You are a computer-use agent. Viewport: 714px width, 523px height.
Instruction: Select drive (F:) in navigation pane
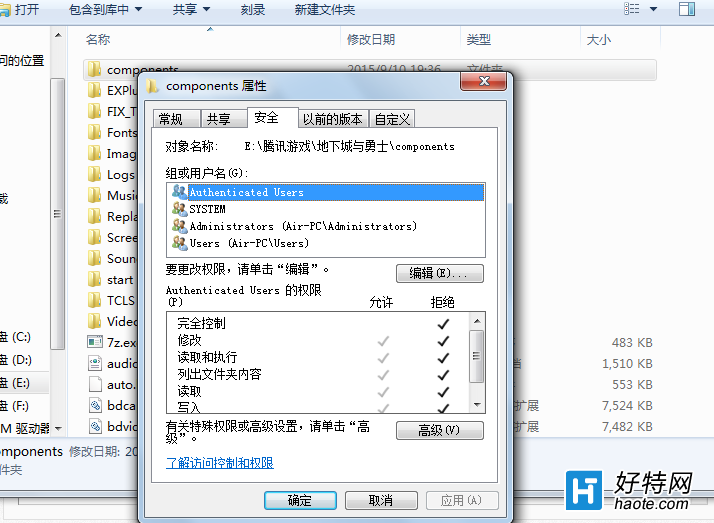(x=16, y=406)
